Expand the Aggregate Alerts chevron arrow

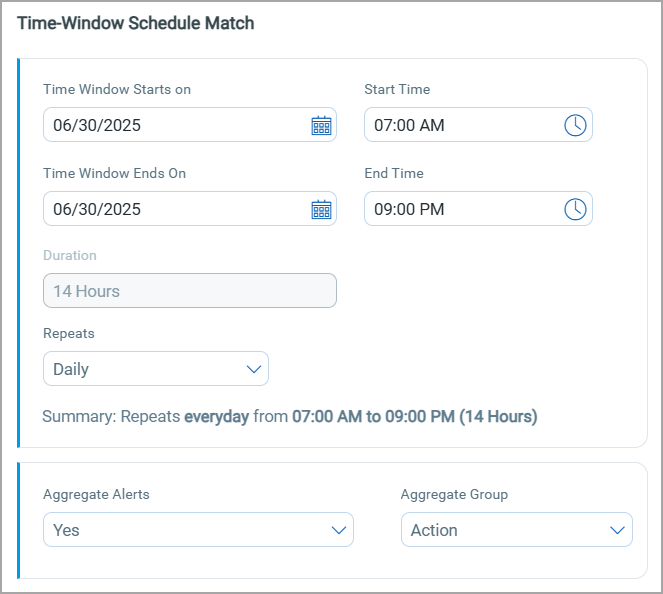coord(338,530)
